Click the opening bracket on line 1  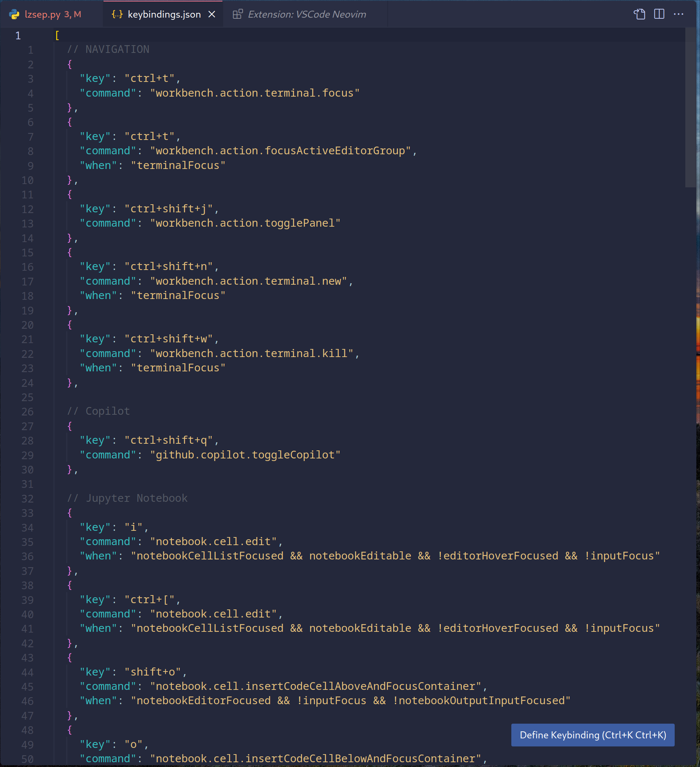[x=57, y=35]
